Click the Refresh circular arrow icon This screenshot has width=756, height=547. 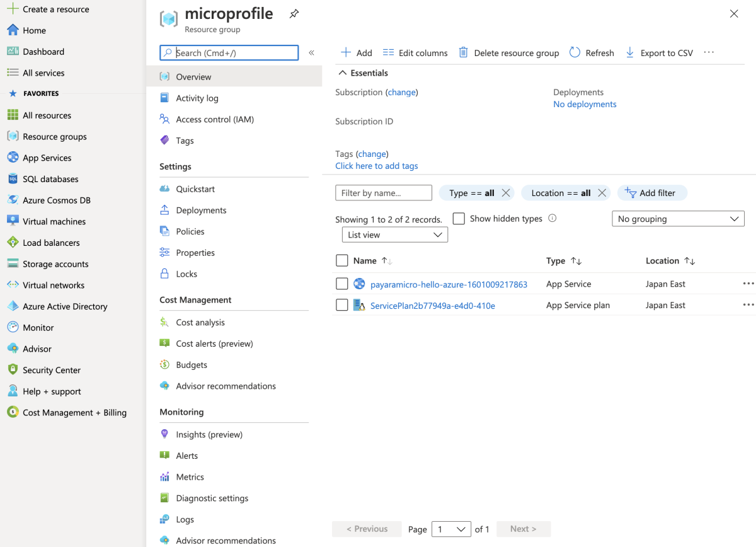(x=575, y=52)
